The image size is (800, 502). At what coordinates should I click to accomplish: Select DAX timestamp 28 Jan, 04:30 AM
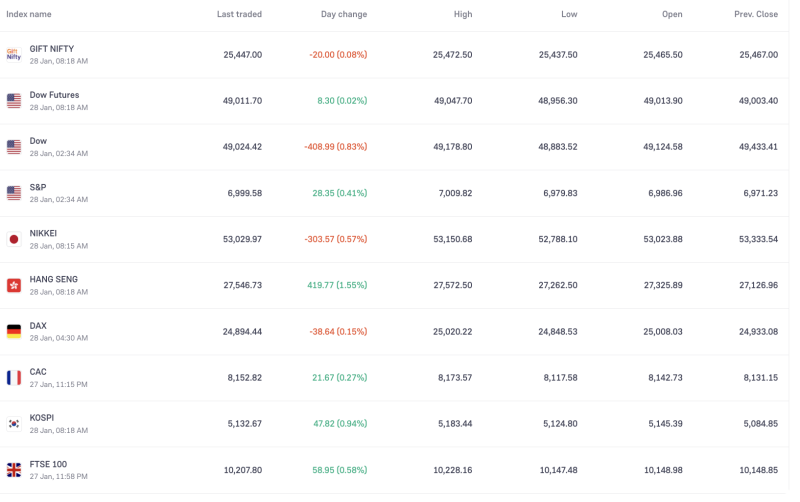coord(59,338)
